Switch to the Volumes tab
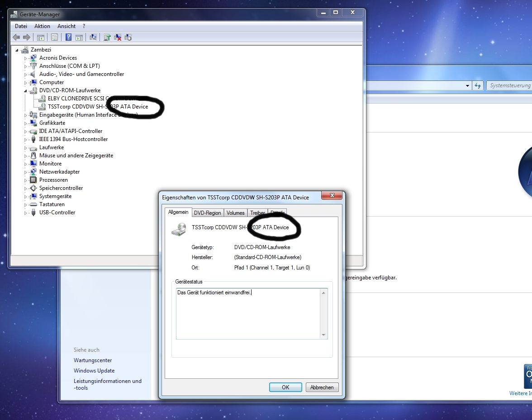 (235, 213)
